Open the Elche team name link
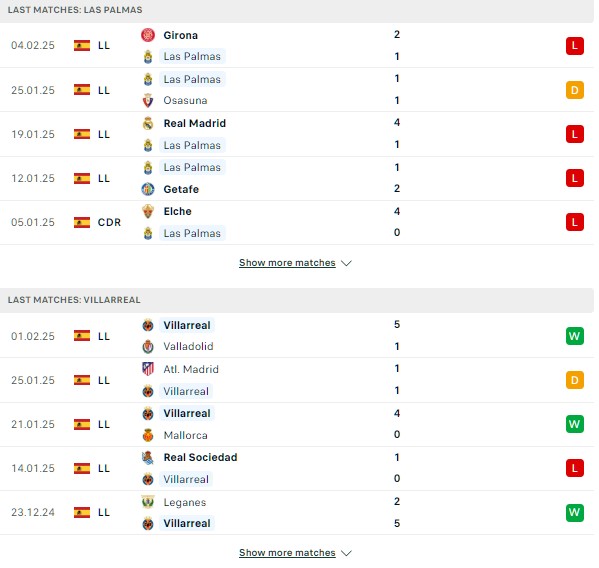 coord(177,211)
